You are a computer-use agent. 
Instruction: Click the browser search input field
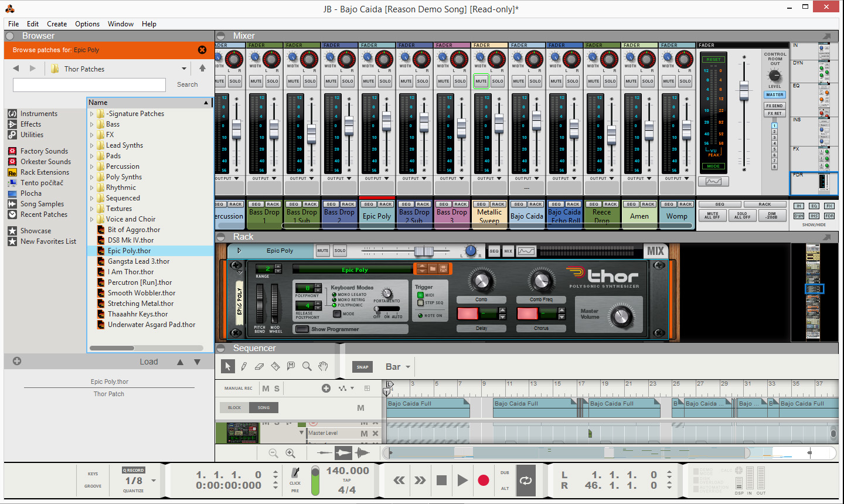pos(89,85)
